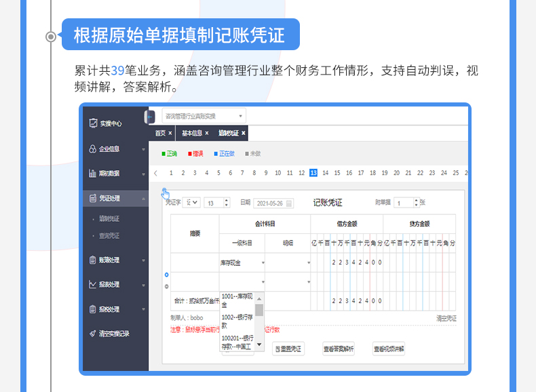This screenshot has width=536, height=392.
Task: Click the 实操中心 chart icon
Action: pos(93,123)
